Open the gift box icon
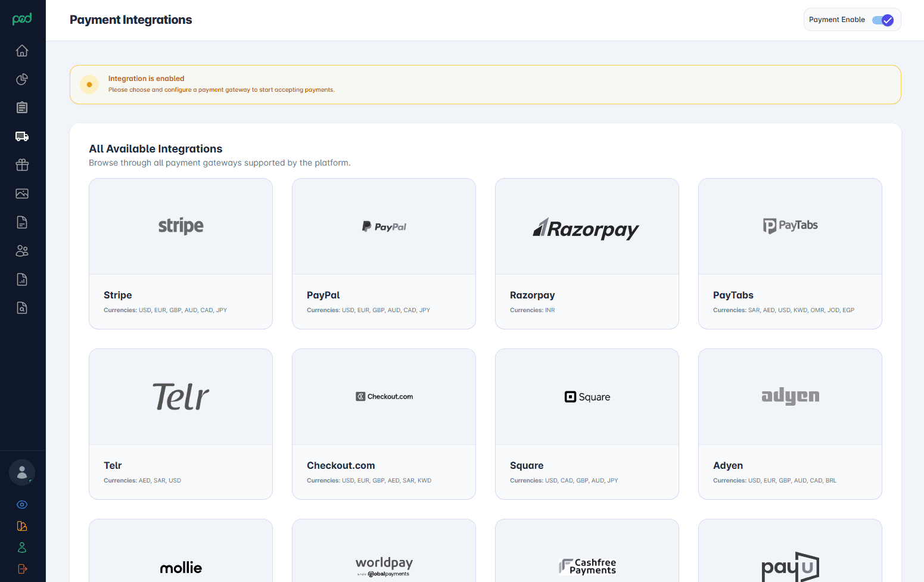 click(x=22, y=165)
